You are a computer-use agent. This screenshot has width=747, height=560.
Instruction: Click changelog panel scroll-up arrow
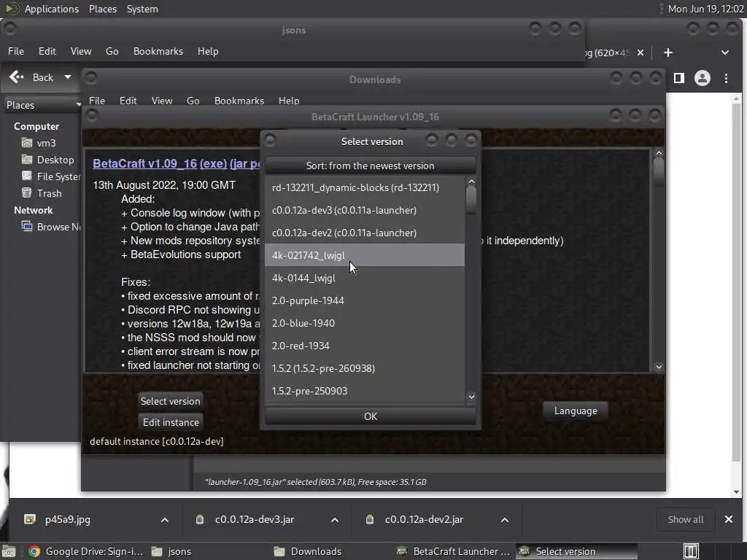[x=659, y=153]
